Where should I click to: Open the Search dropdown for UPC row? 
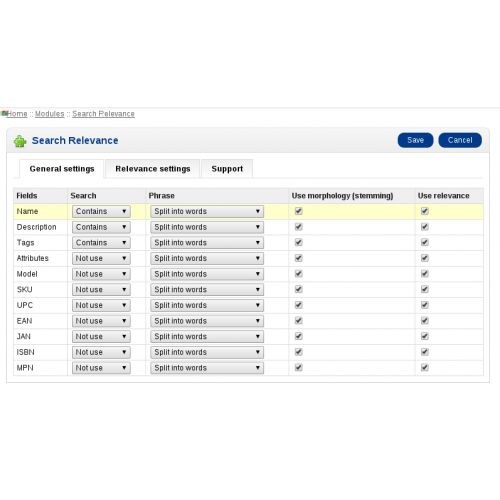pos(101,305)
